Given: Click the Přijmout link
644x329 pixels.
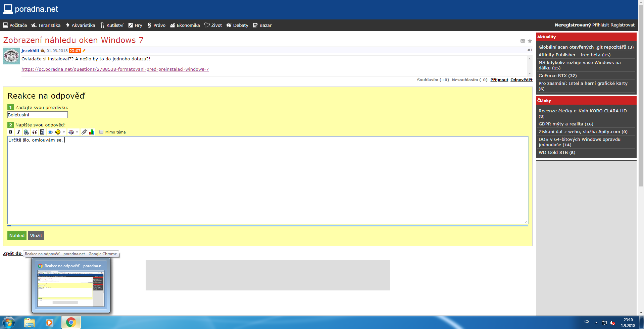Looking at the screenshot, I should 499,80.
